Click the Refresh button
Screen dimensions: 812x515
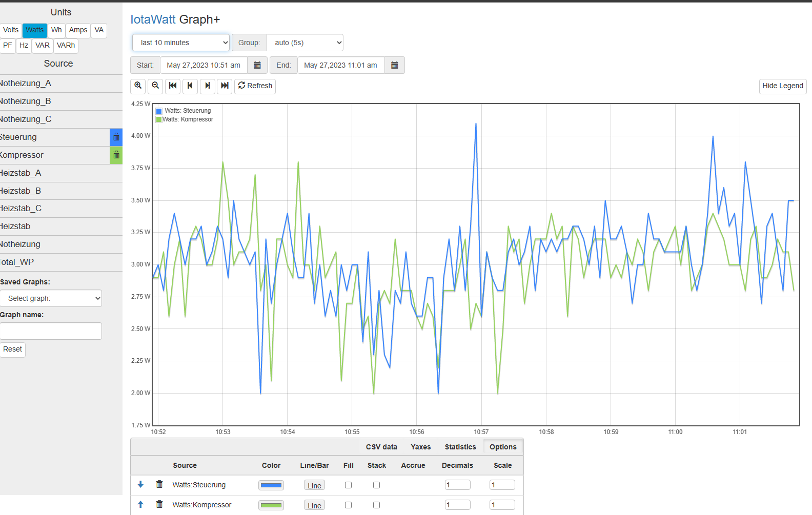coord(255,86)
